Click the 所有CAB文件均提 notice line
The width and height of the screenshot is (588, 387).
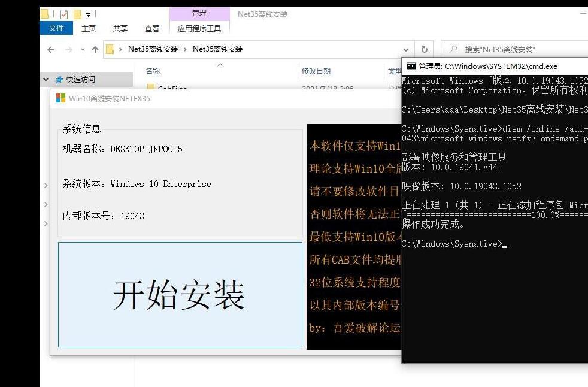click(355, 259)
